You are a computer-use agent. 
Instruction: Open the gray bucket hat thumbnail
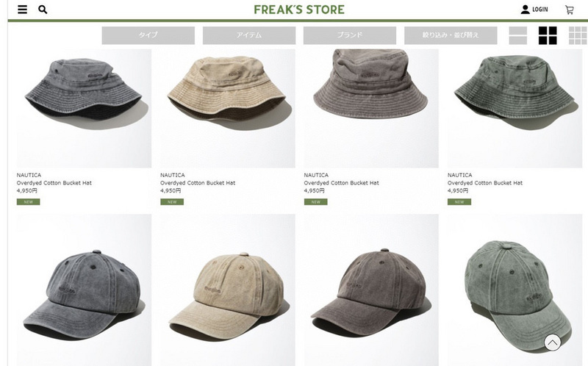click(84, 108)
